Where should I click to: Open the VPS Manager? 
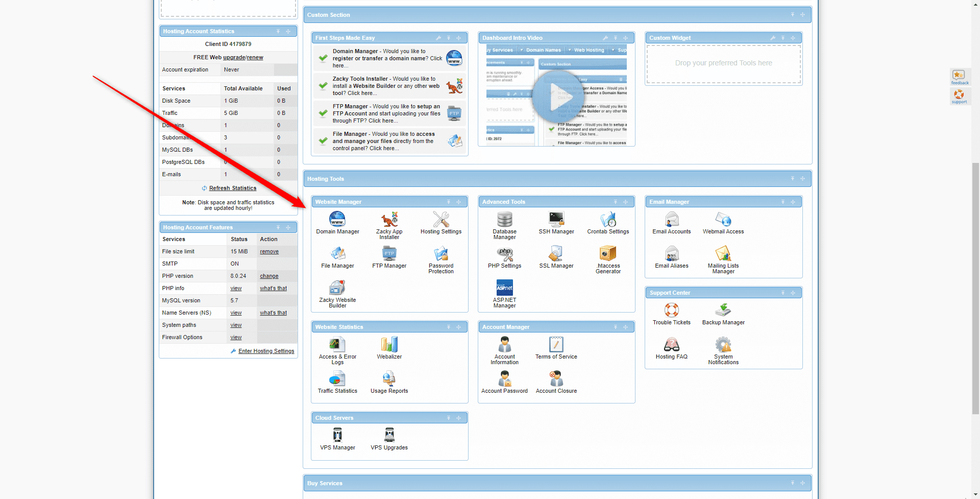[337, 438]
